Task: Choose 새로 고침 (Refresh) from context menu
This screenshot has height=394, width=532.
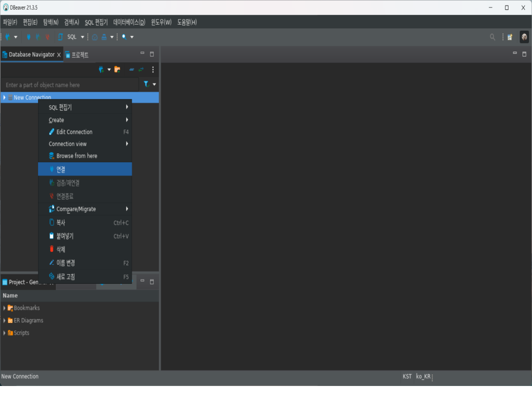Action: tap(85, 276)
